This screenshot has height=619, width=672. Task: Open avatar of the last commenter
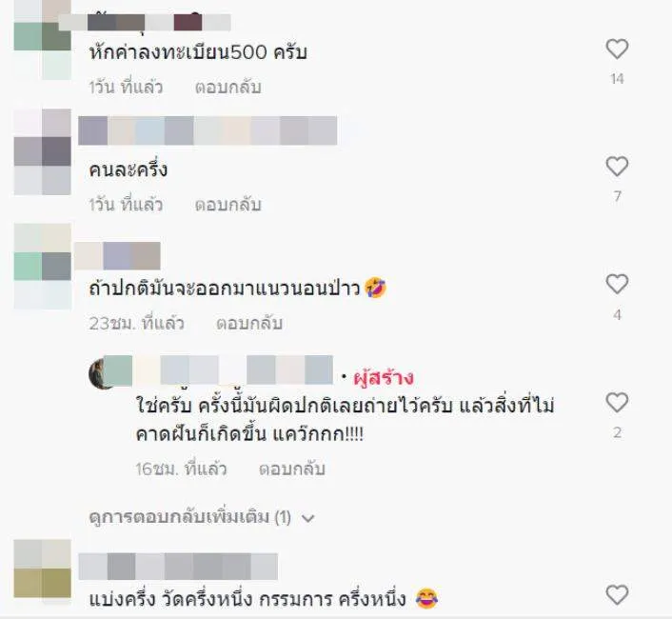click(x=43, y=569)
